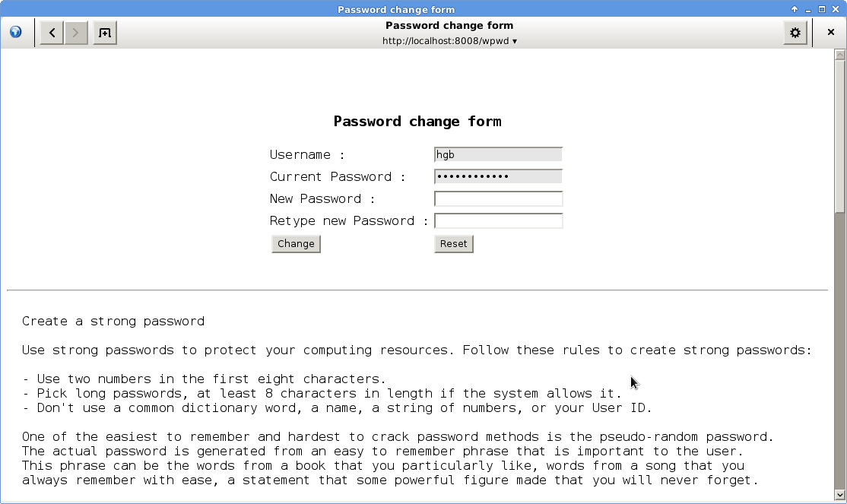Select the New Password input box

(x=498, y=198)
